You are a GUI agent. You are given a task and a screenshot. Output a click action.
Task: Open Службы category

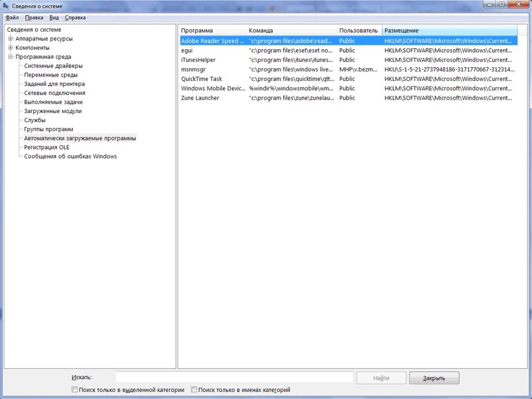(x=35, y=120)
